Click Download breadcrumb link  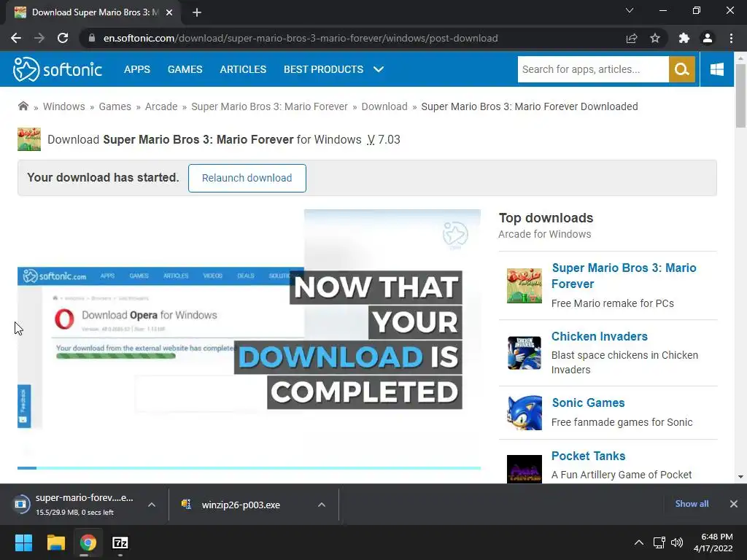pos(384,106)
